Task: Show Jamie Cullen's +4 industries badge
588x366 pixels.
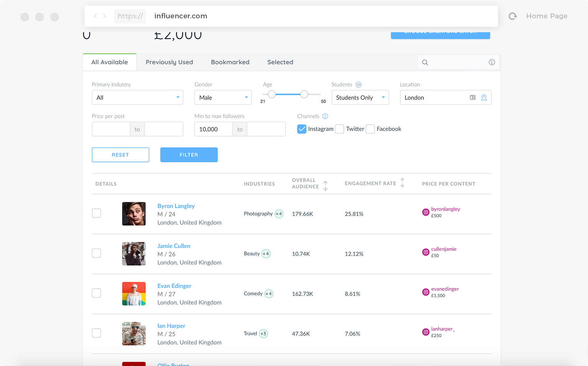Action: 266,254
